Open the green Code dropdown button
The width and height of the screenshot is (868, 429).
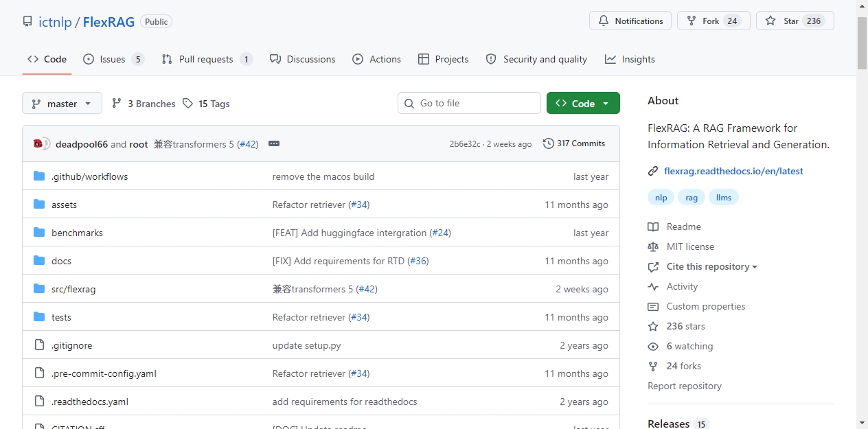click(583, 103)
